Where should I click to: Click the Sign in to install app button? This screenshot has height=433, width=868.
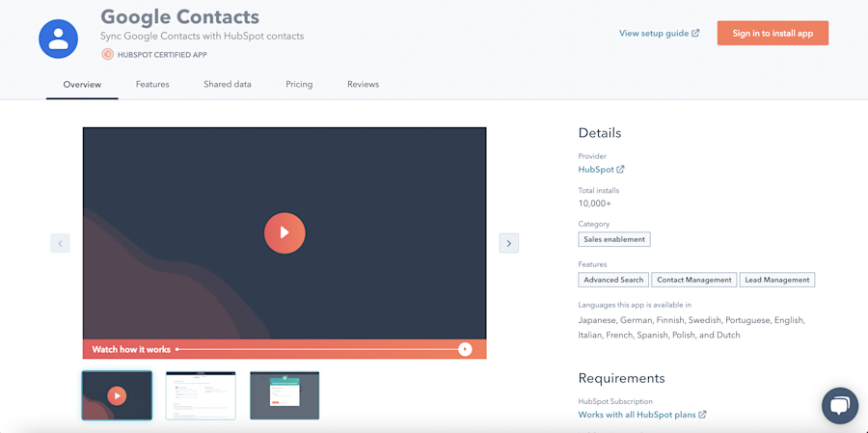click(x=773, y=33)
